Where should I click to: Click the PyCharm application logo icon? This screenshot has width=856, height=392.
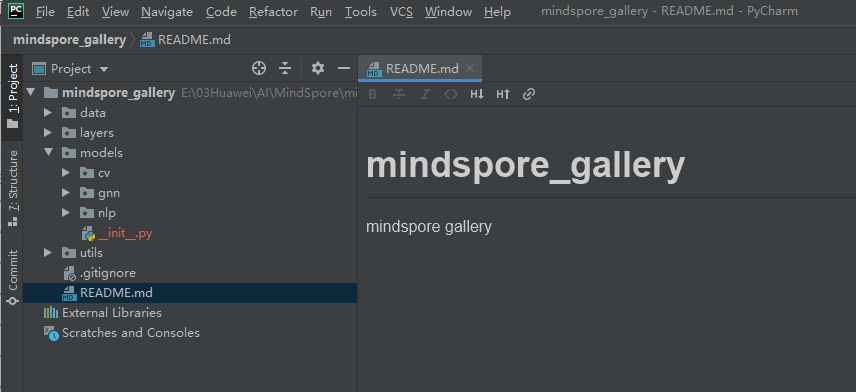coord(16,11)
